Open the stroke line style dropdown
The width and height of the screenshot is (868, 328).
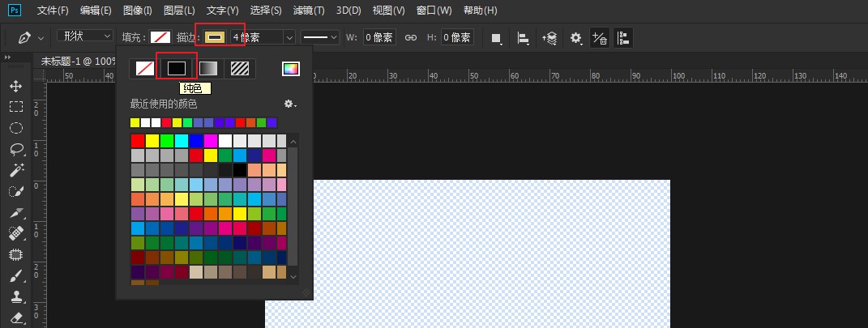coord(320,37)
